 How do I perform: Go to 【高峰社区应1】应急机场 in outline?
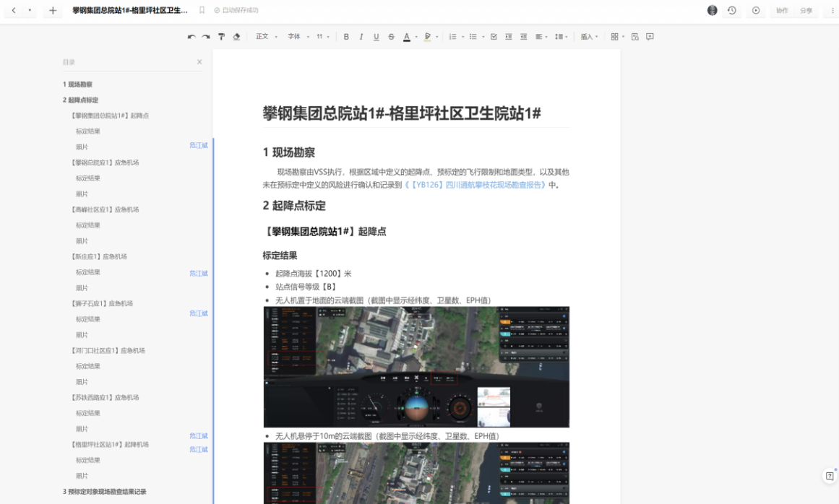click(x=105, y=209)
